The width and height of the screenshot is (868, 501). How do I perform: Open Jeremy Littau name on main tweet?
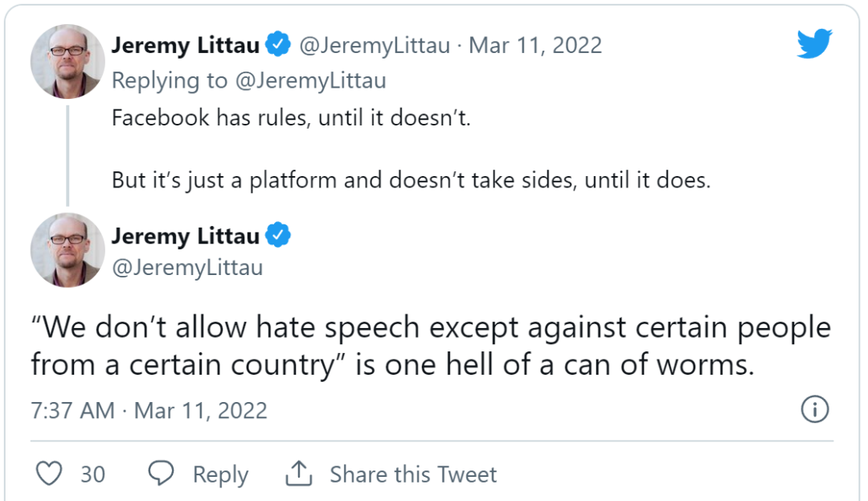coord(185,236)
